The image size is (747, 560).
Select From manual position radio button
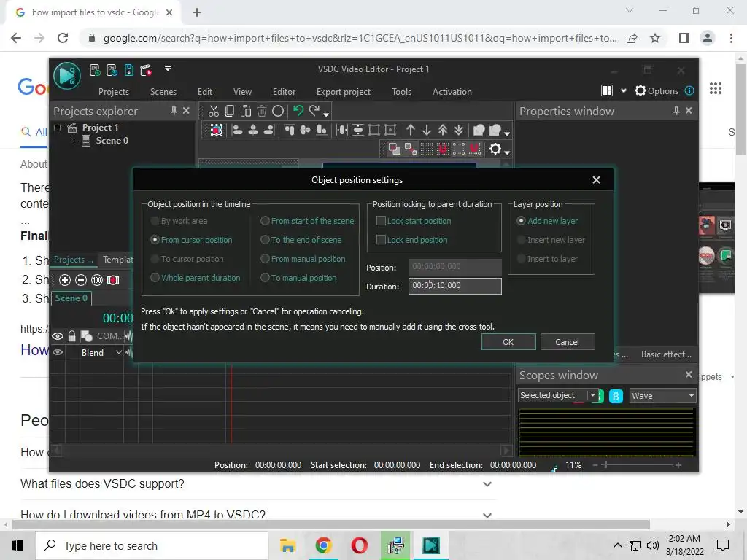coord(265,259)
